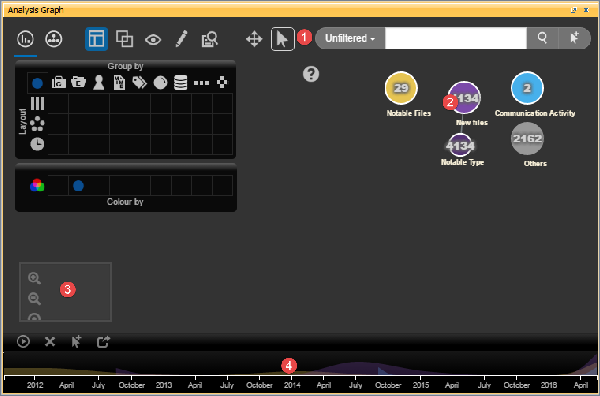600x396 pixels.
Task: Group by the person icon
Action: (x=99, y=82)
